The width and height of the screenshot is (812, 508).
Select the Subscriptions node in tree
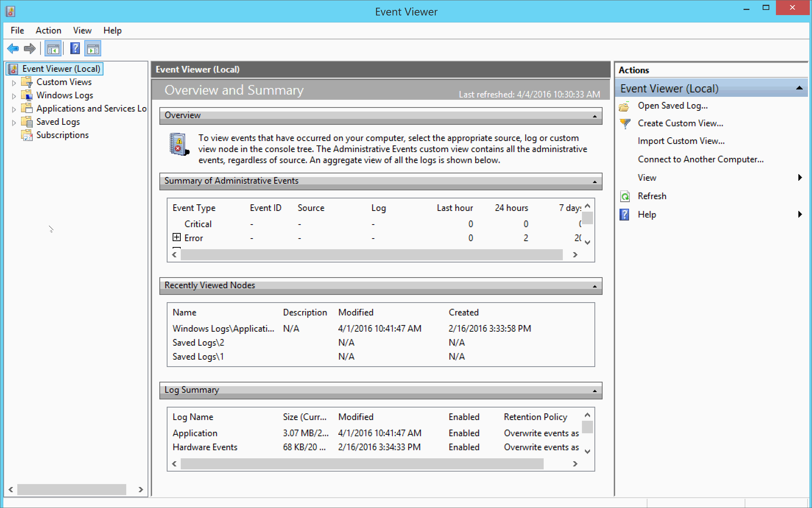pos(62,135)
